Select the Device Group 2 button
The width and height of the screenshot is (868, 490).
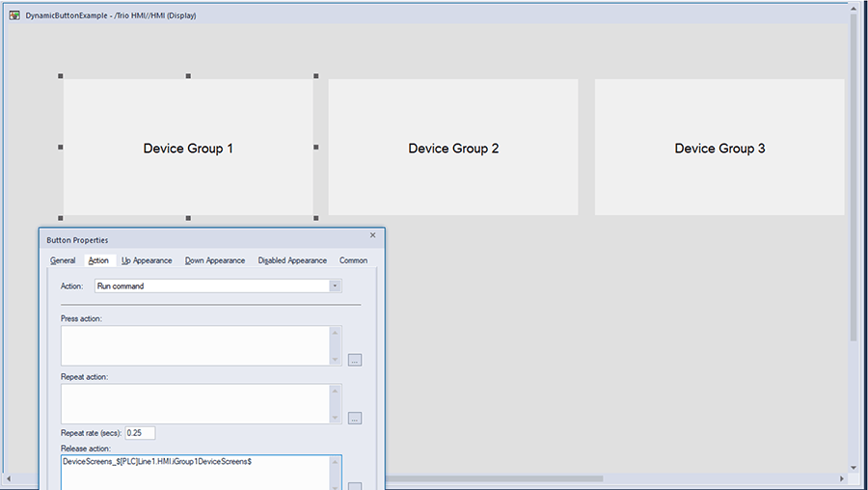453,148
